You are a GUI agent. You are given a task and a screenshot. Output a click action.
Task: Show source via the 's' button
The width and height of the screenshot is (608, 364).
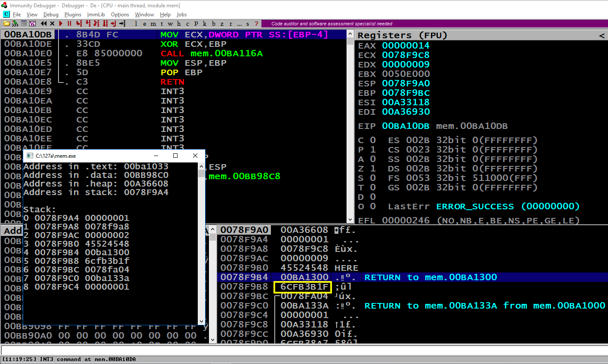(248, 24)
